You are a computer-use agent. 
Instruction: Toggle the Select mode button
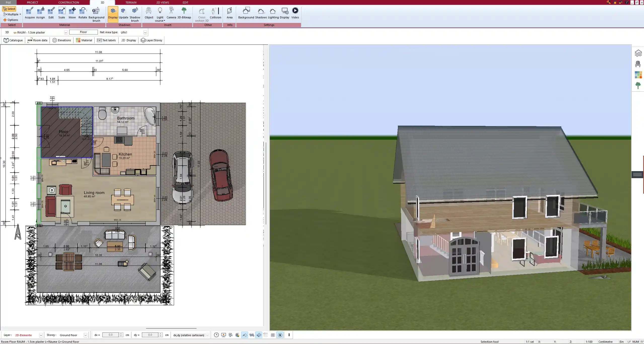point(9,9)
